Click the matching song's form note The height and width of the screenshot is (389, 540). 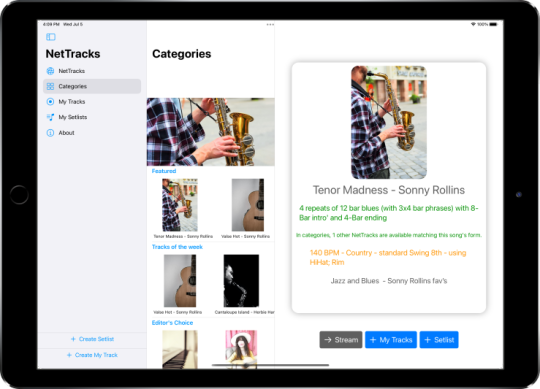(389, 235)
